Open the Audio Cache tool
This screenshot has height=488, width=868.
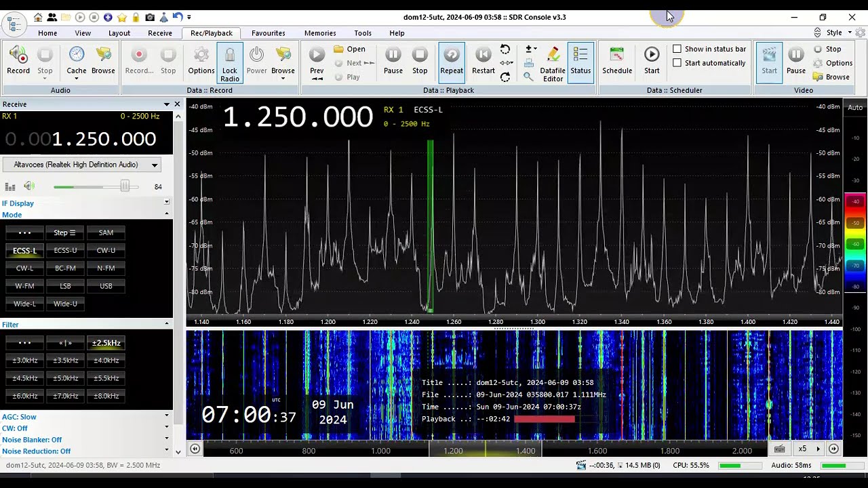(76, 62)
